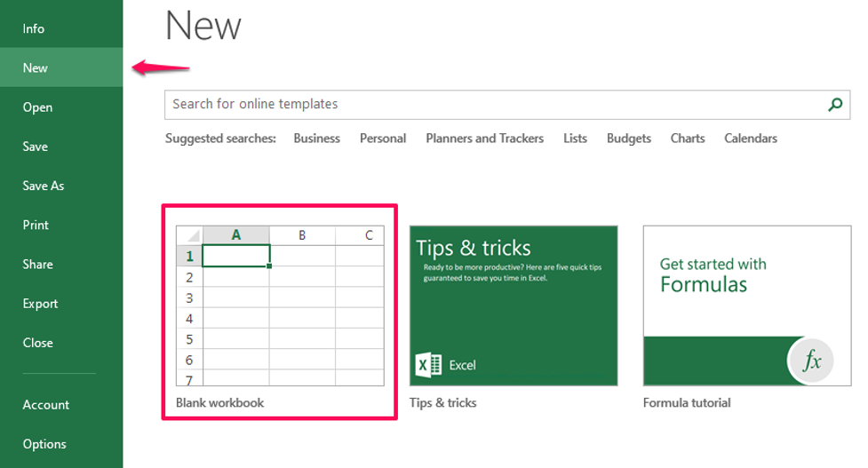Open the Get started with Formulas thumbnail
The width and height of the screenshot is (868, 468).
[x=747, y=305]
